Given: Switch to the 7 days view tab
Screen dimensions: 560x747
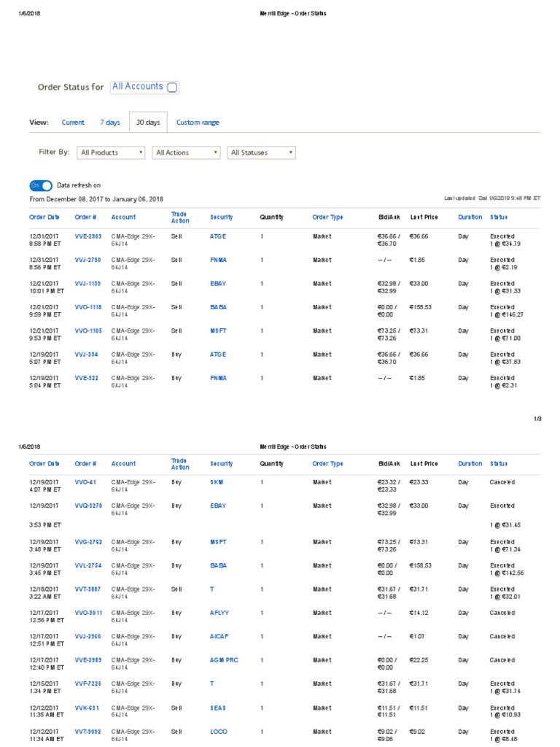Looking at the screenshot, I should point(110,123).
